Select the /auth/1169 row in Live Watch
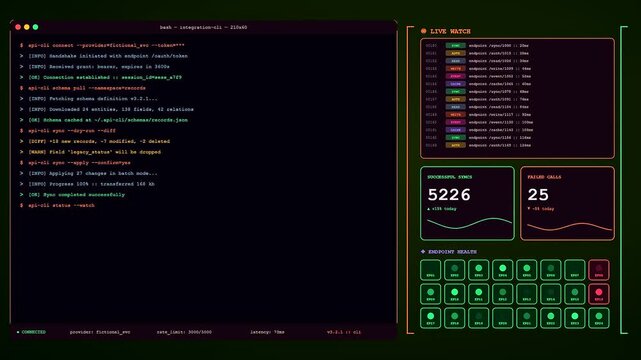This screenshot has width=641, height=360. point(517,145)
